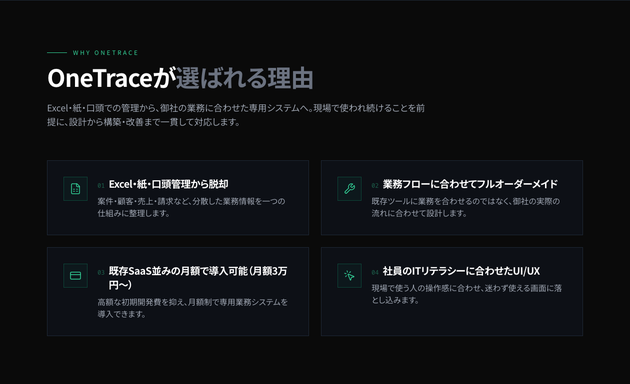Screen dimensions: 630x384
Task: Click the 04 number label
Action: pos(375,272)
